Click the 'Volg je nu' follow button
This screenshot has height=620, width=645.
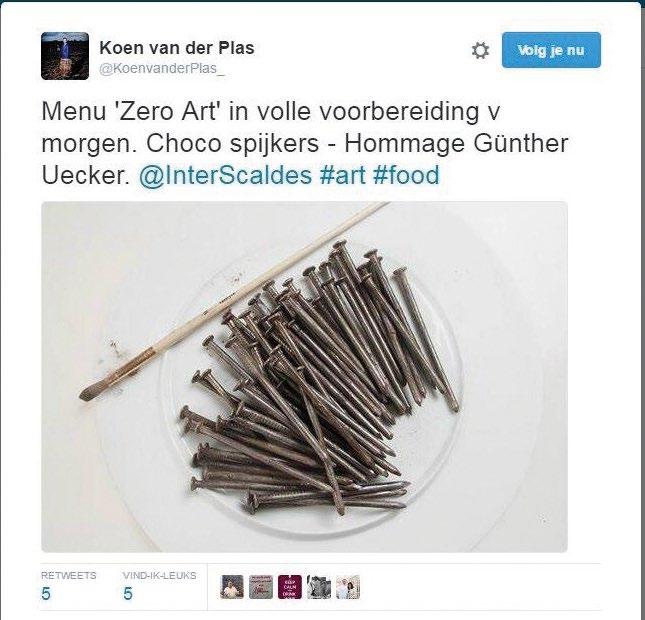tap(551, 50)
